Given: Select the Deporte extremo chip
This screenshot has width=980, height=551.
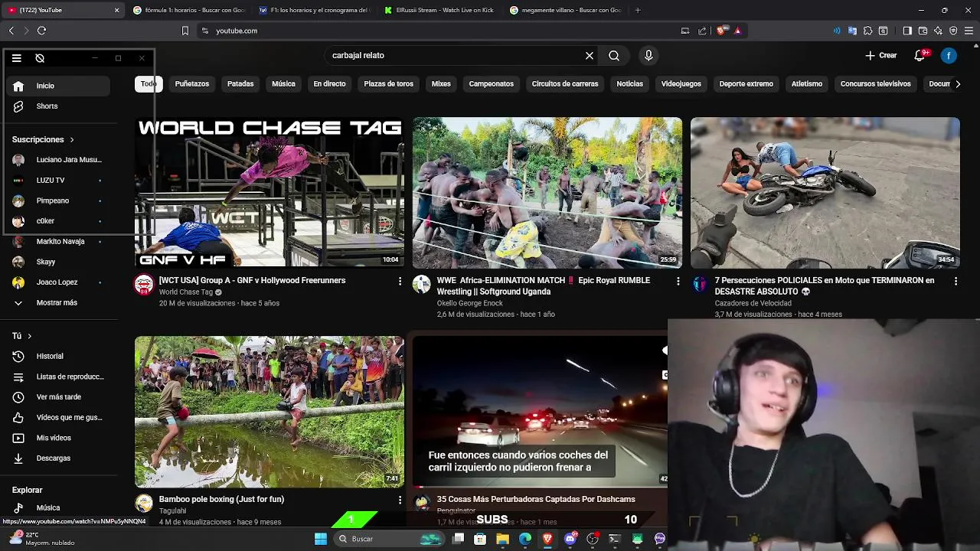Looking at the screenshot, I should (x=746, y=84).
